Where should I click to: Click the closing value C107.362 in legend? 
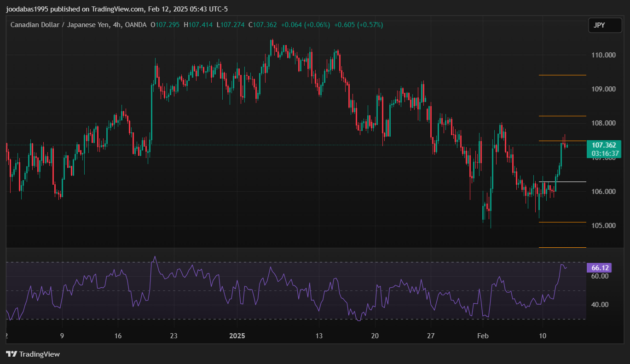(263, 25)
